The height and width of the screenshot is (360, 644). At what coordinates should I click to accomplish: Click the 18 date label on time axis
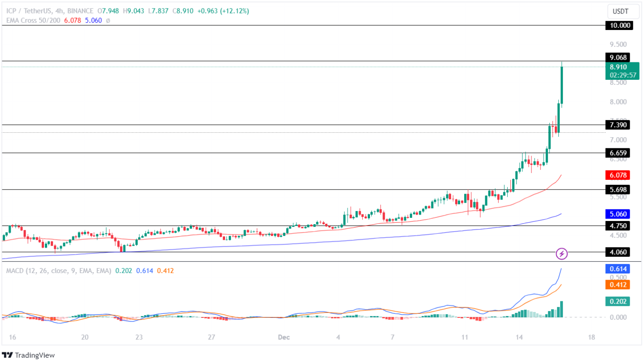tap(592, 338)
